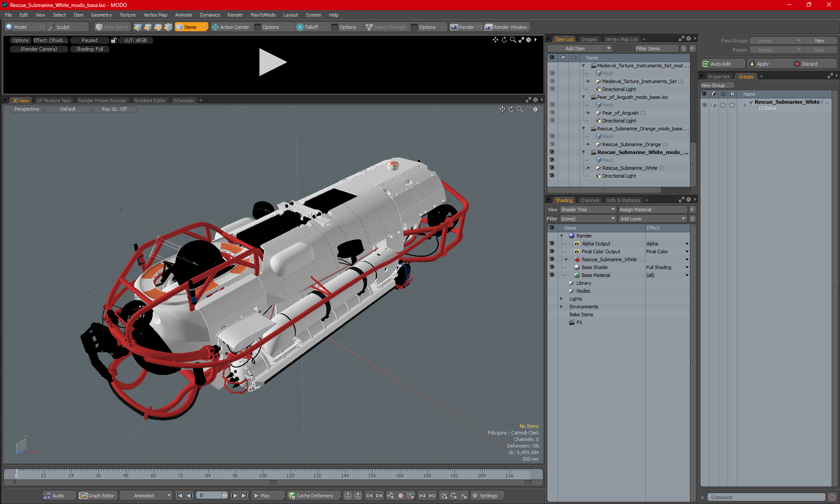Screen dimensions: 840x504
Task: Collapse Medieval_Torture_Instruments_Set_mod scene
Action: pos(583,66)
